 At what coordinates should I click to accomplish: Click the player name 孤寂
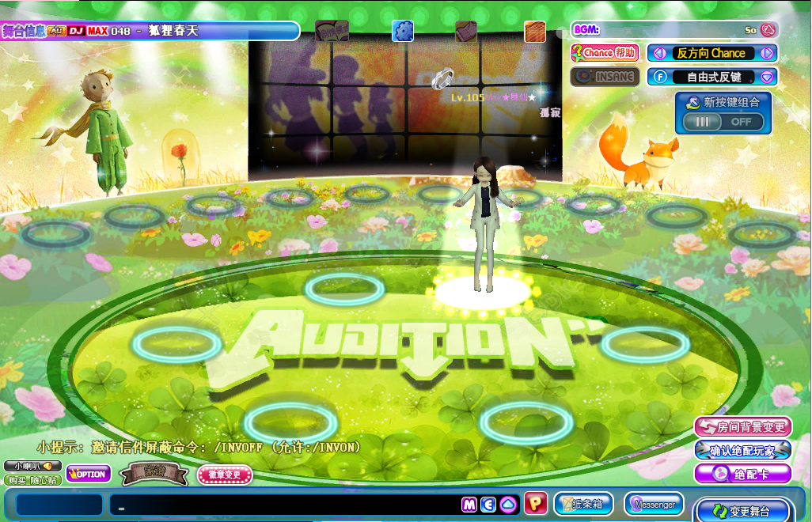(550, 112)
